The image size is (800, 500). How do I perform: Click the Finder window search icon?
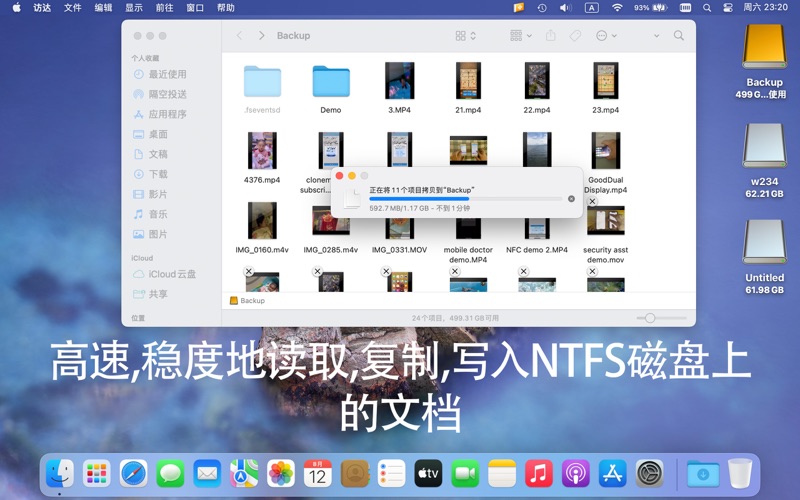(x=679, y=36)
